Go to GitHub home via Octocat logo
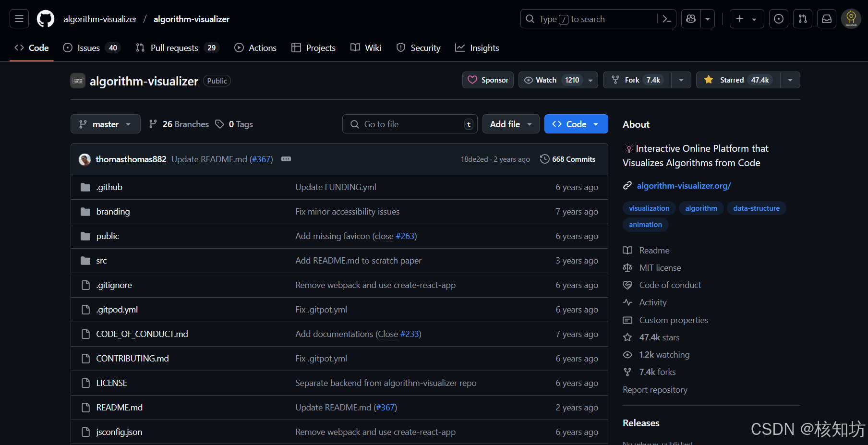868x445 pixels. tap(46, 19)
